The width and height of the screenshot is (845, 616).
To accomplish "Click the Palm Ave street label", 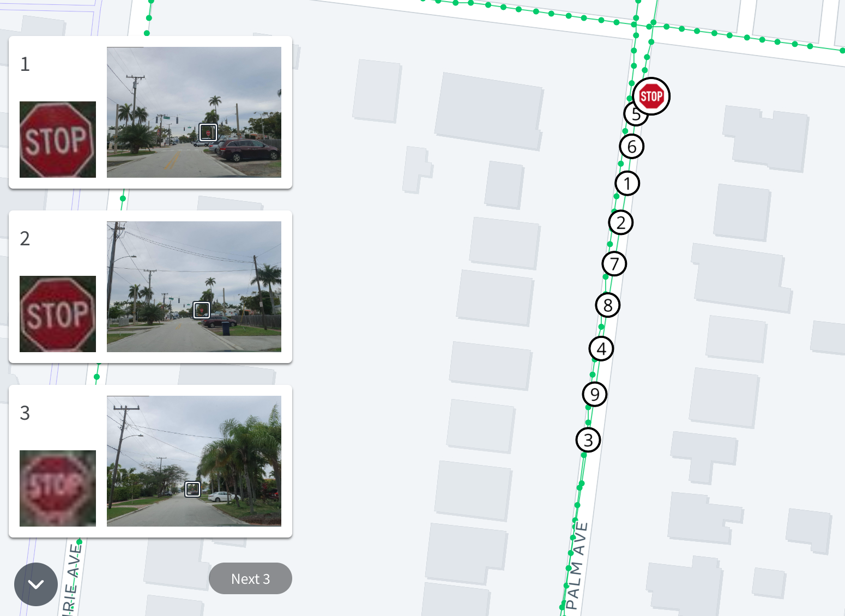I will 576,566.
